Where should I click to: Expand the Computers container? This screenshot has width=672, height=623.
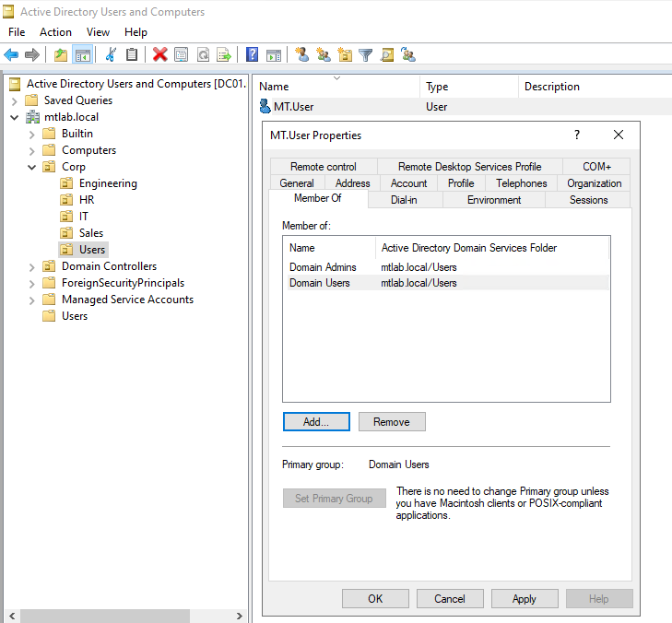tap(31, 151)
